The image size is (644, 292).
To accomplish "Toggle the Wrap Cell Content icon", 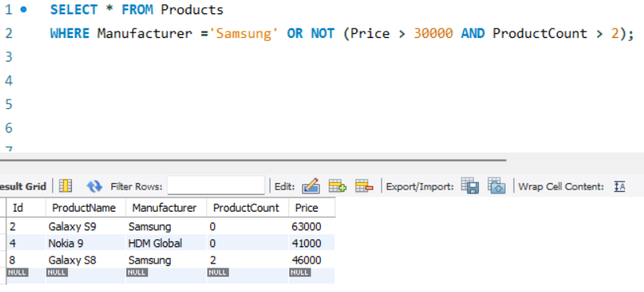I will pos(620,186).
